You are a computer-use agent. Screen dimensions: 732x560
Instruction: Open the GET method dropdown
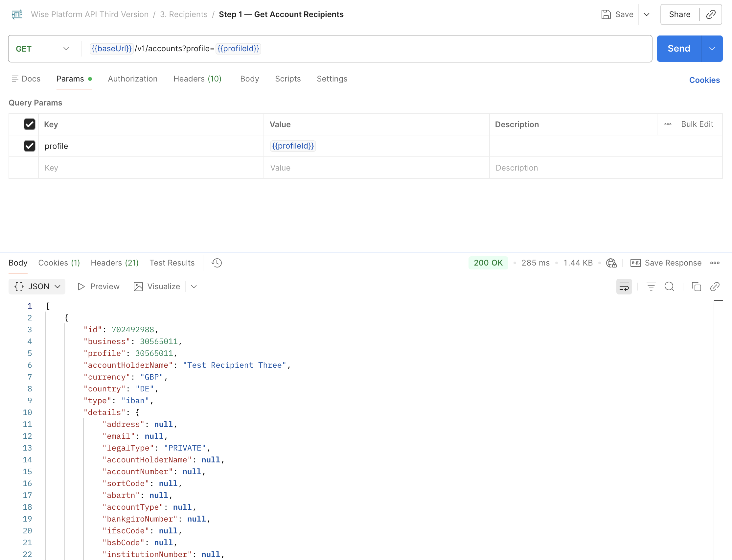[x=43, y=49]
